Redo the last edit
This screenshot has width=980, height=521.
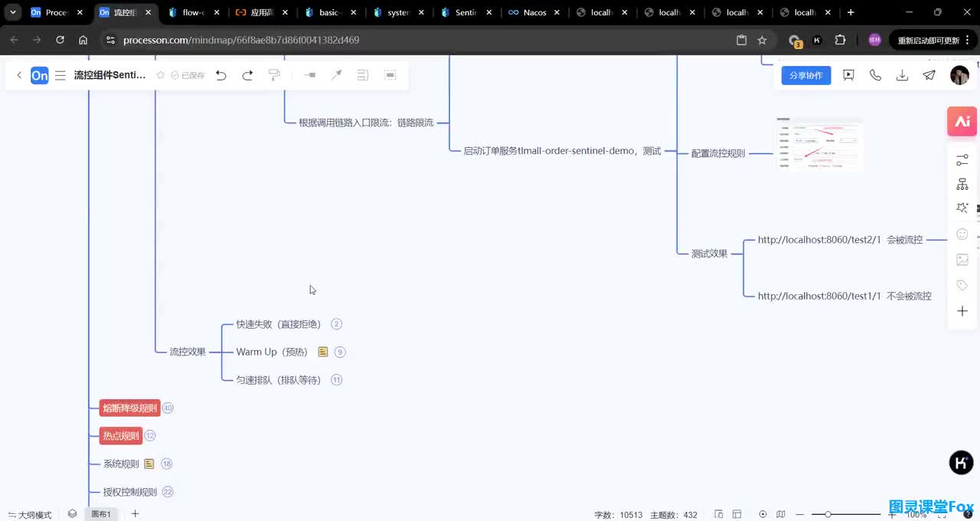point(247,75)
